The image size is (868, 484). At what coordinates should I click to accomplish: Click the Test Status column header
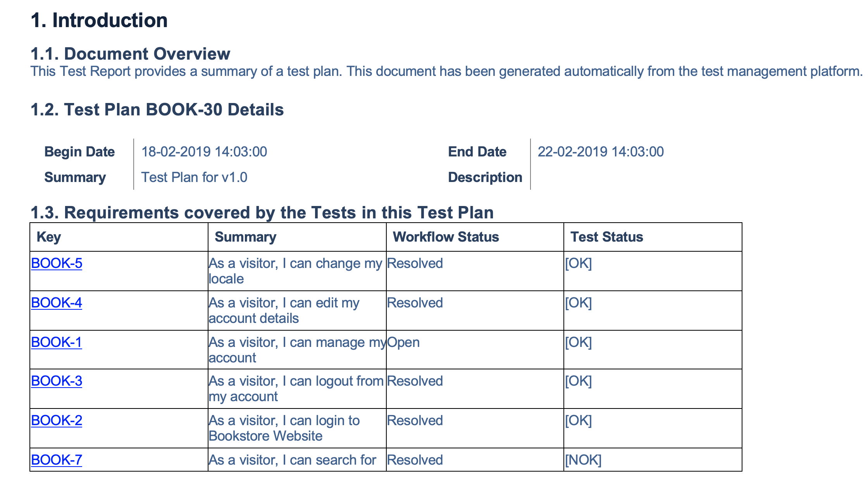tap(607, 237)
